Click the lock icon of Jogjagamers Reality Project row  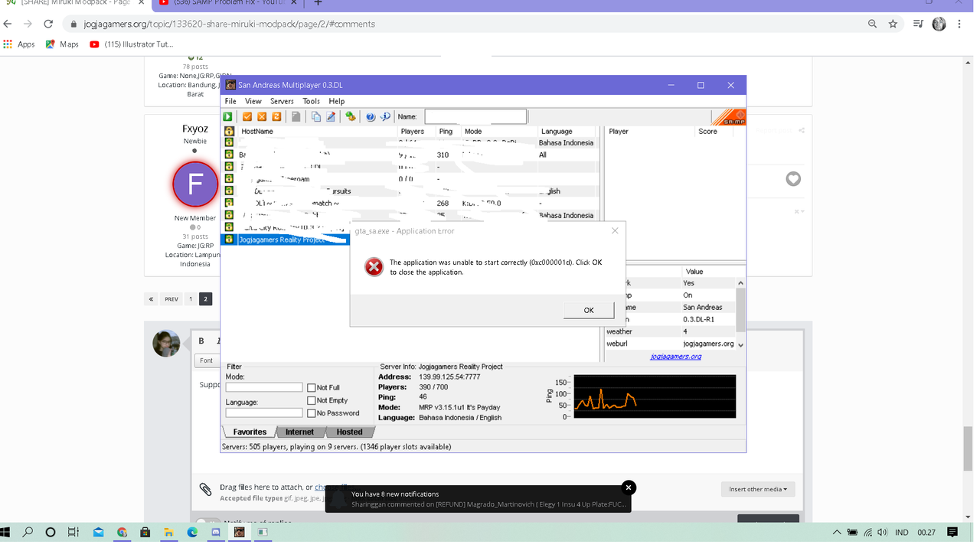click(x=229, y=240)
